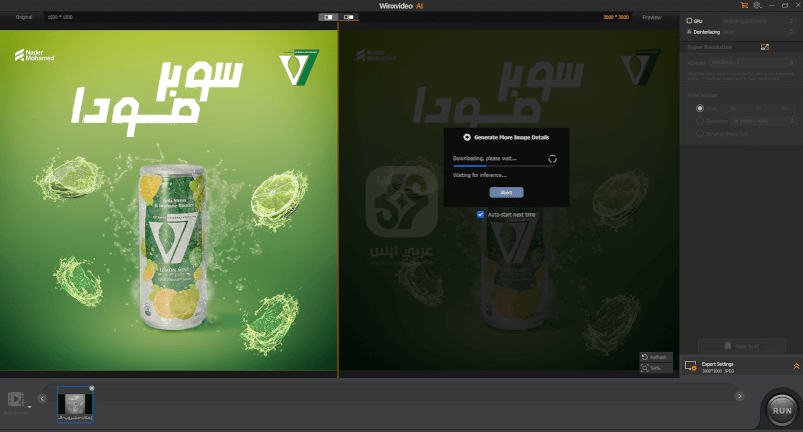The height and width of the screenshot is (432, 803).
Task: Click the Export Settings label
Action: pos(717,364)
